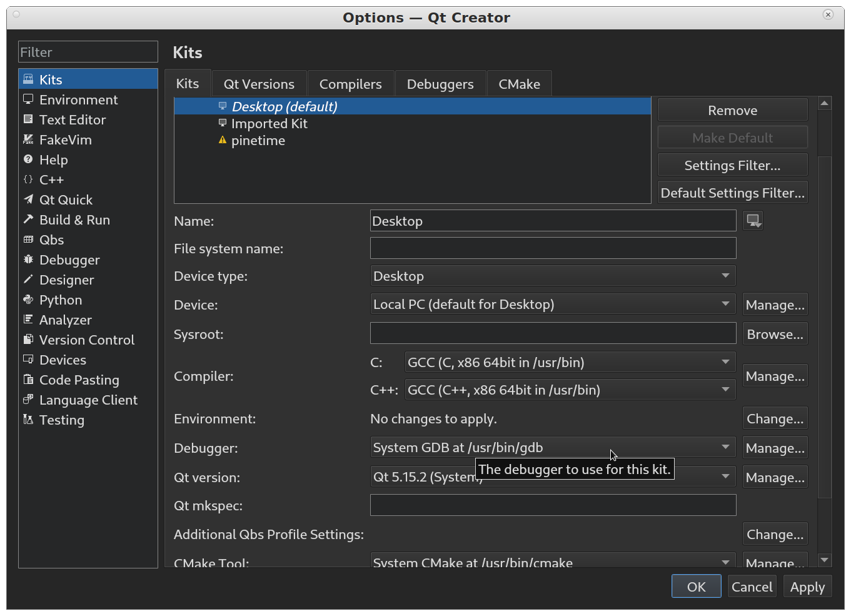The height and width of the screenshot is (616, 851).
Task: Click Manage button for Qt version
Action: (775, 477)
